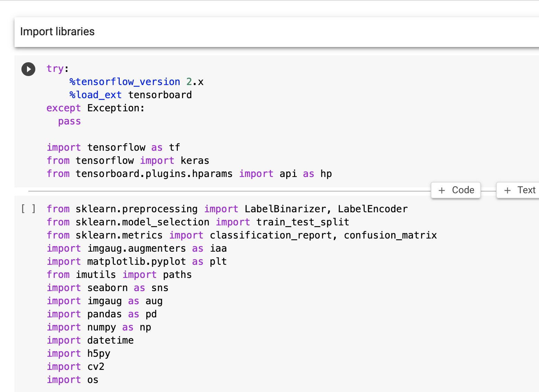This screenshot has width=539, height=392.
Task: Run the first code cell
Action: [28, 69]
